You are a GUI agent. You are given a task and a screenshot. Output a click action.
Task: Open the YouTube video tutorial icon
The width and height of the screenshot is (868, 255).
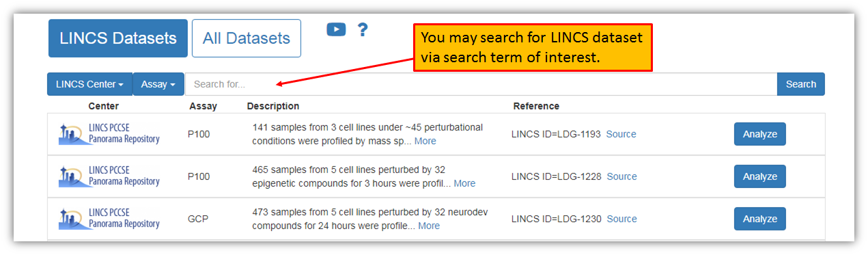pos(336,29)
